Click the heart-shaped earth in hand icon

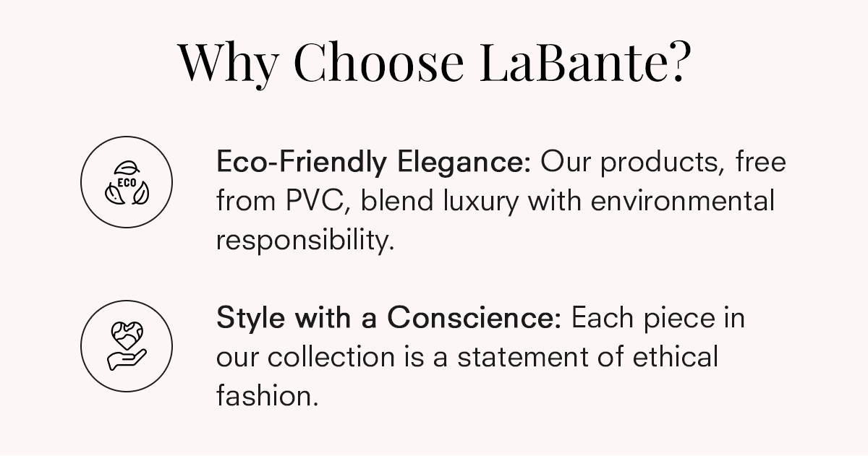pyautogui.click(x=127, y=345)
